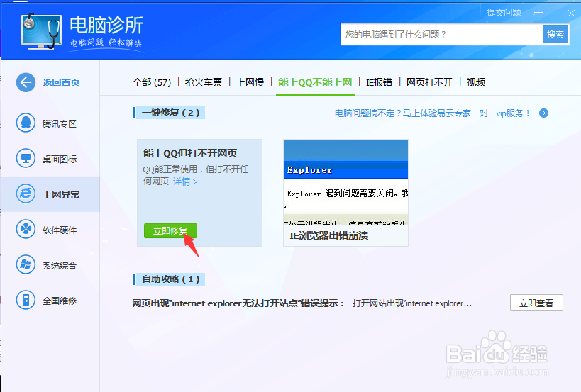Click the green 立即修复 button
This screenshot has width=581, height=392.
click(170, 230)
